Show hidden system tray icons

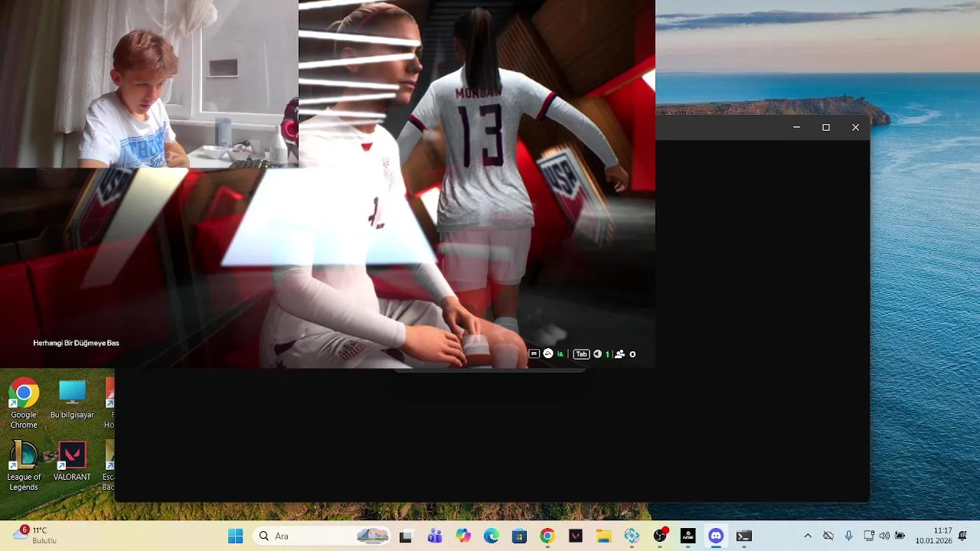pos(807,536)
